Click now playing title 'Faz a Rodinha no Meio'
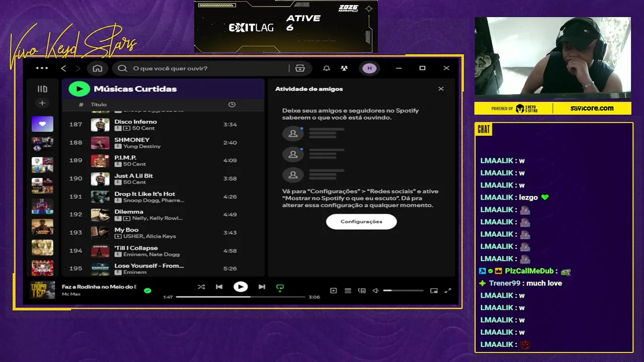Viewport: 644px width, 362px height. pos(99,287)
